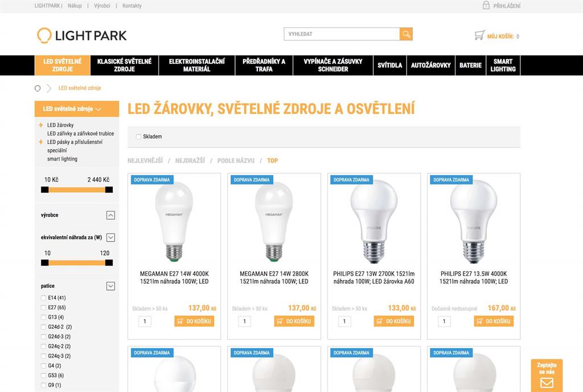This screenshot has width=583, height=392.
Task: Check the G13 (4) socket filter
Action: tap(43, 317)
